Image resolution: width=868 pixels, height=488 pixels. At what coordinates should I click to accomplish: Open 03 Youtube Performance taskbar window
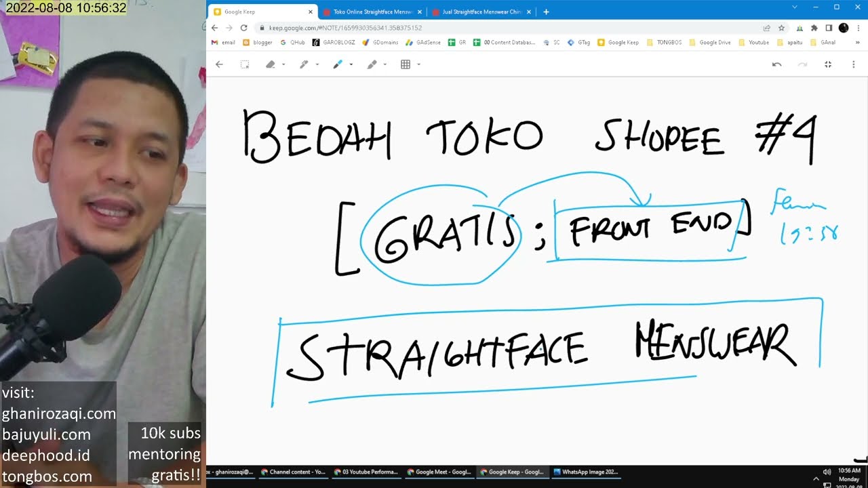tap(366, 472)
